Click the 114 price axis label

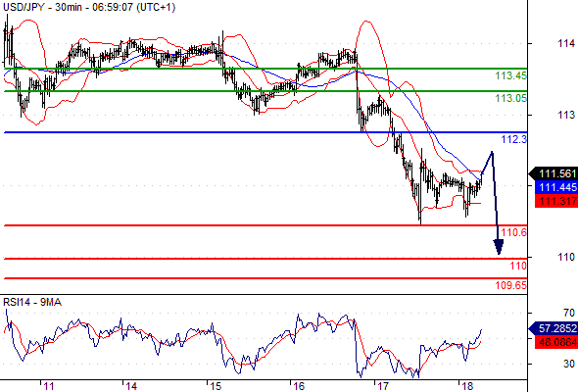tap(566, 43)
